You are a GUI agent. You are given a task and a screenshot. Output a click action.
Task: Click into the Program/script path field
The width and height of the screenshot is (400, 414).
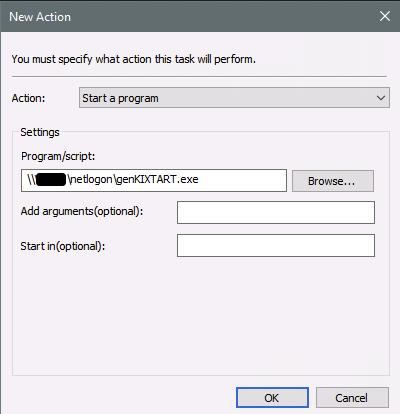(x=154, y=180)
